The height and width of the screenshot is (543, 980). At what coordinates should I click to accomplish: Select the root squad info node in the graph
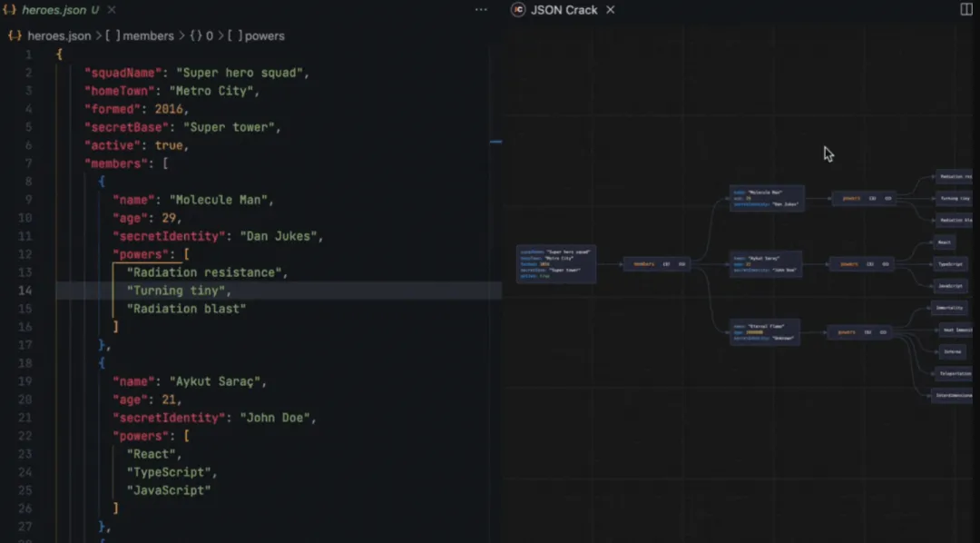556,263
